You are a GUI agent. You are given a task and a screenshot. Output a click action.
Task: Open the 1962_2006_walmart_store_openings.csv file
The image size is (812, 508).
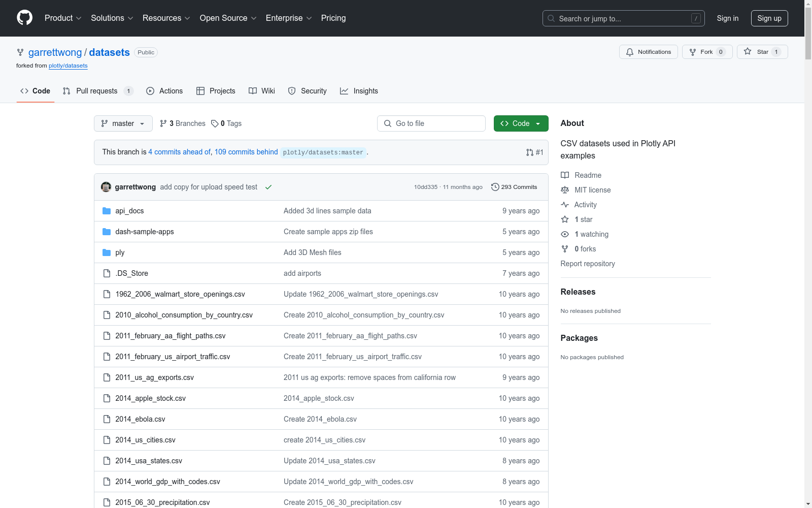(x=180, y=294)
